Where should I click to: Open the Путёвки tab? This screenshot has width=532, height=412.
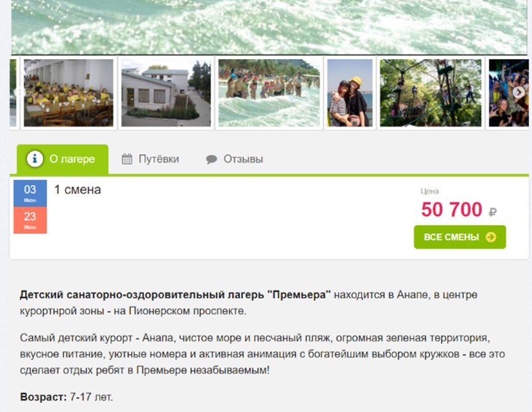click(x=150, y=159)
